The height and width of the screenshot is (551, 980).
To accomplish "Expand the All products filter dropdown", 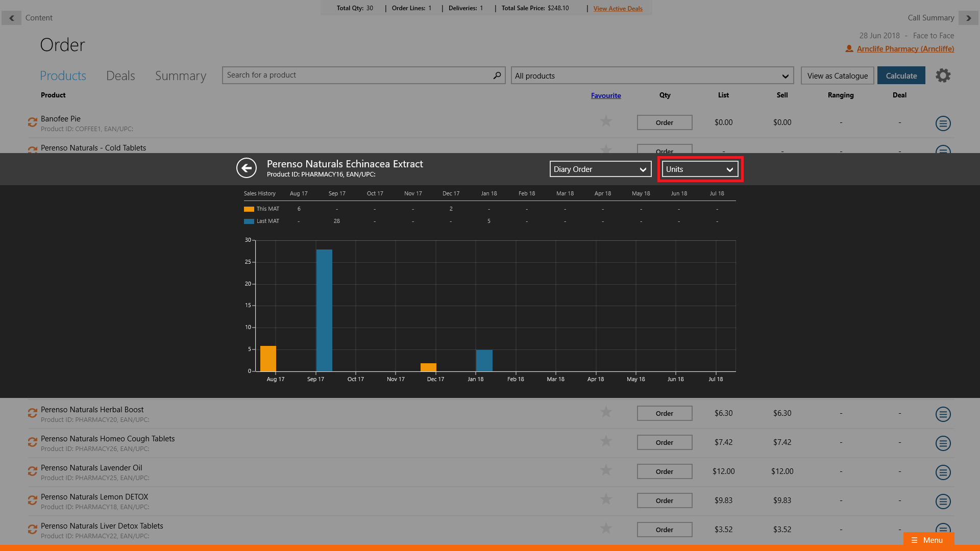I will click(x=652, y=76).
